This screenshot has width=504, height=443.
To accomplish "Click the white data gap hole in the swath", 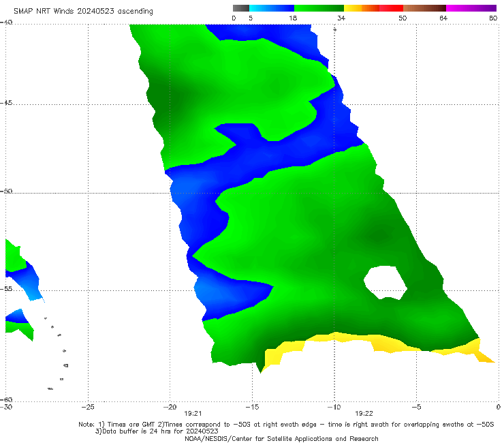I will (385, 282).
